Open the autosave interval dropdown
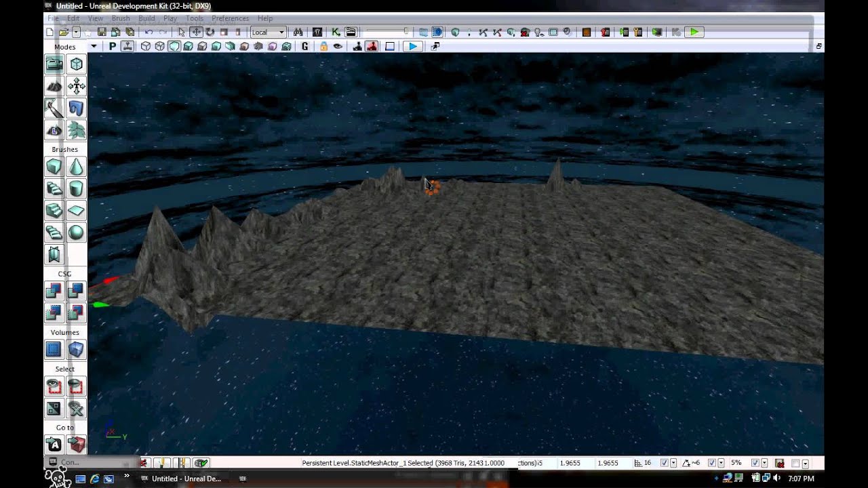Viewport: 868px width, 488px height. [805, 464]
